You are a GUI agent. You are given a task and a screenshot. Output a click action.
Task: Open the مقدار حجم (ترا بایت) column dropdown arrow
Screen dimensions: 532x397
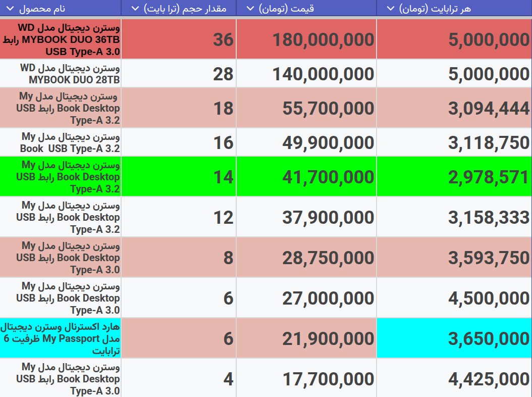pos(135,8)
